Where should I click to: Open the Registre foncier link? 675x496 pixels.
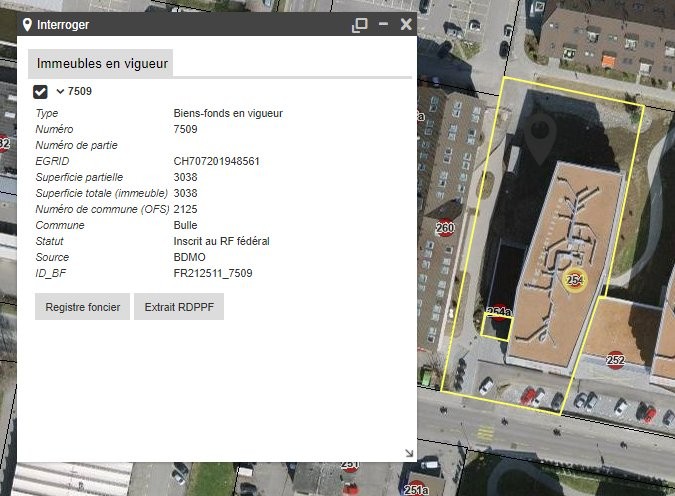(x=82, y=307)
